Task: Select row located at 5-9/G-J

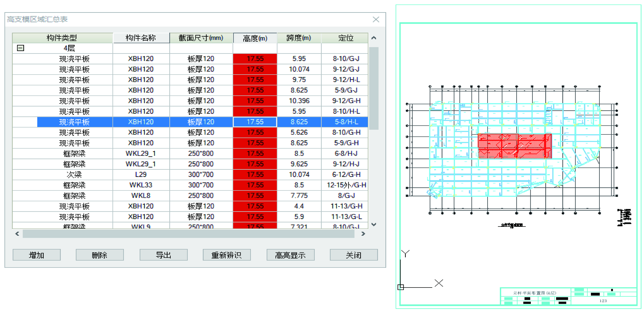Action: pyautogui.click(x=190, y=90)
